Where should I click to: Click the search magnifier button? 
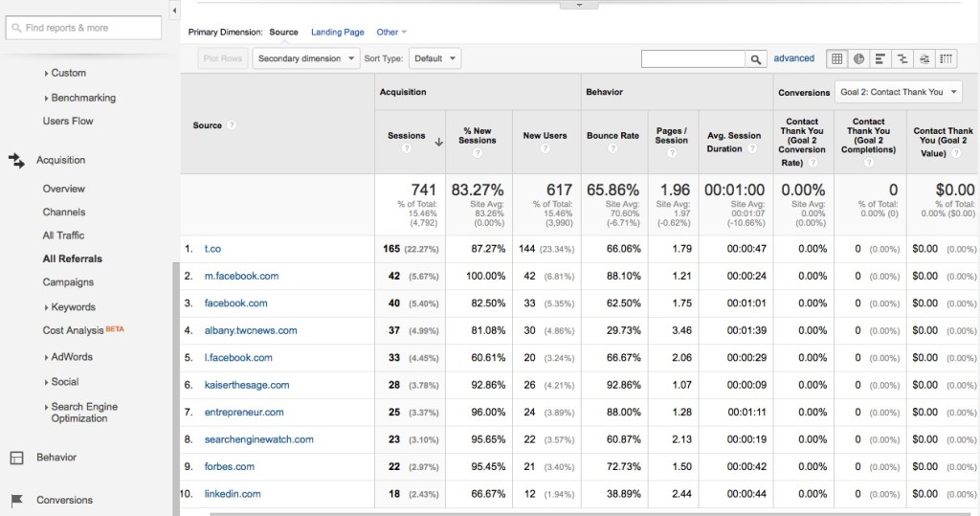756,58
